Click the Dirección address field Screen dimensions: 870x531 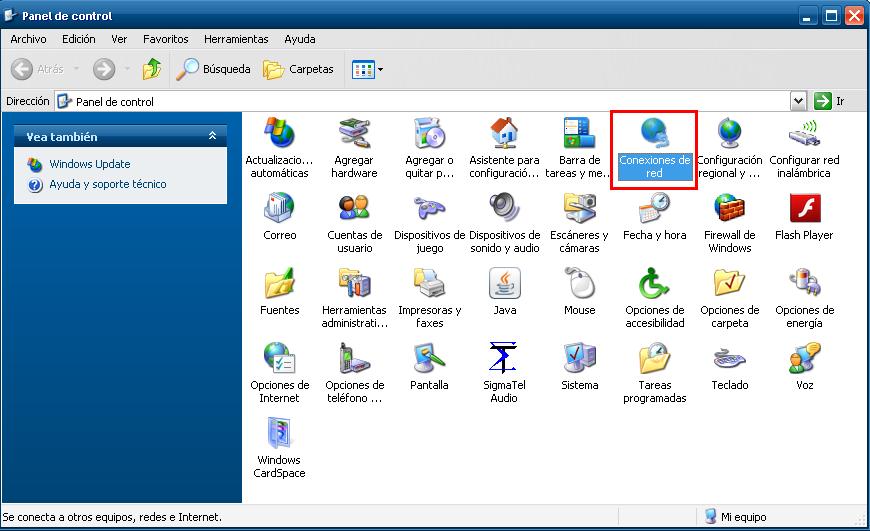[422, 102]
